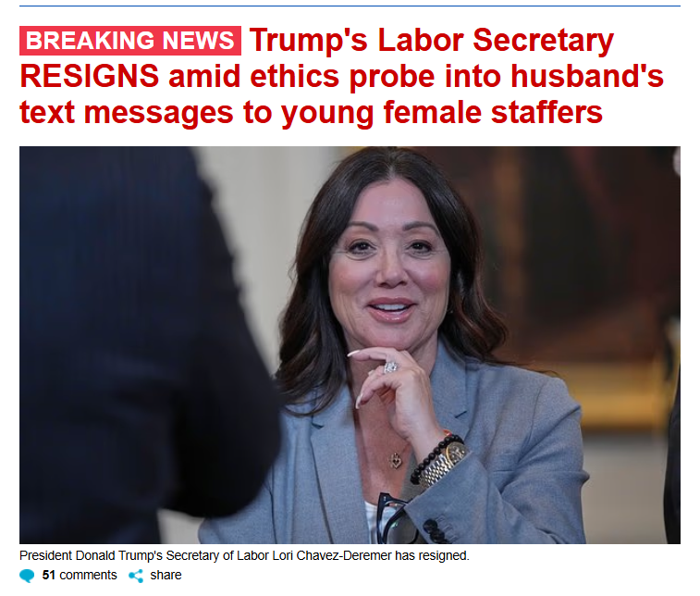Image resolution: width=700 pixels, height=596 pixels.
Task: Click the pendant necklace in the photo
Action: (396, 460)
